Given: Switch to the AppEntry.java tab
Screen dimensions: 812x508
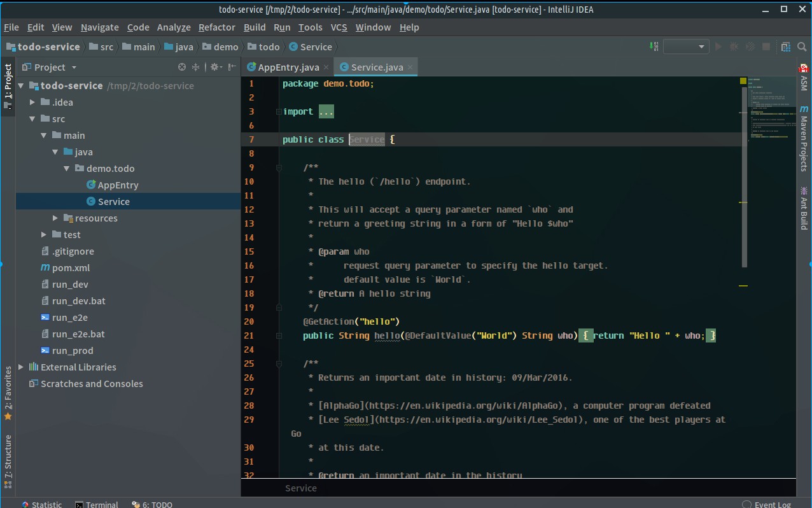Looking at the screenshot, I should coord(286,67).
